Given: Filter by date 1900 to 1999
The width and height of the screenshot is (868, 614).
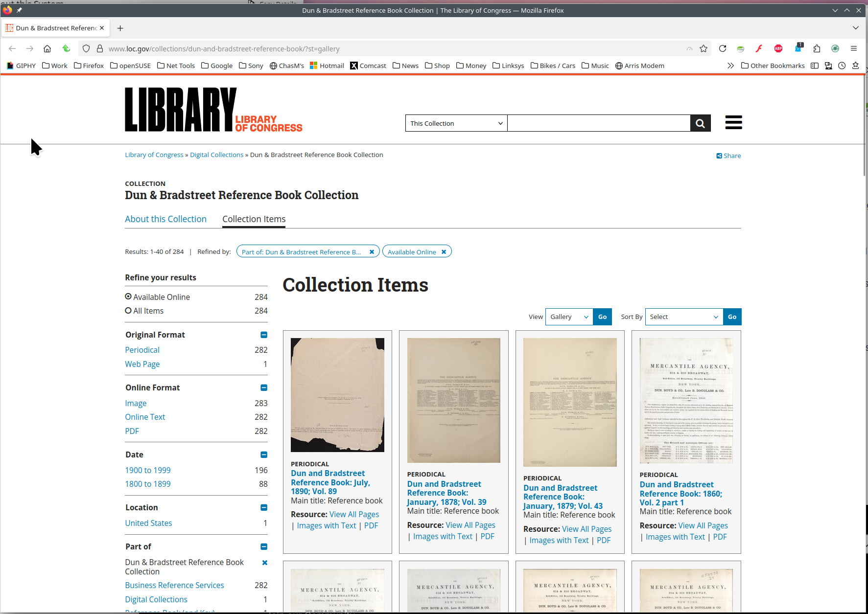Looking at the screenshot, I should (x=148, y=470).
